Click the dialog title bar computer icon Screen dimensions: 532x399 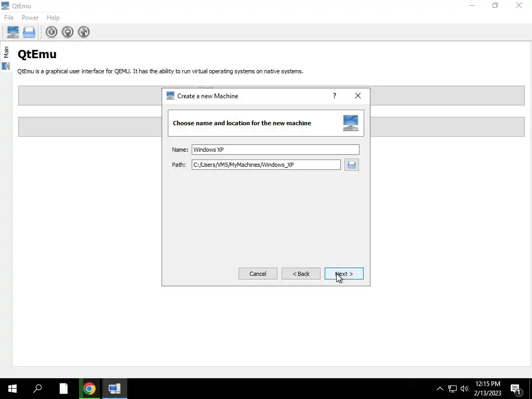[170, 96]
